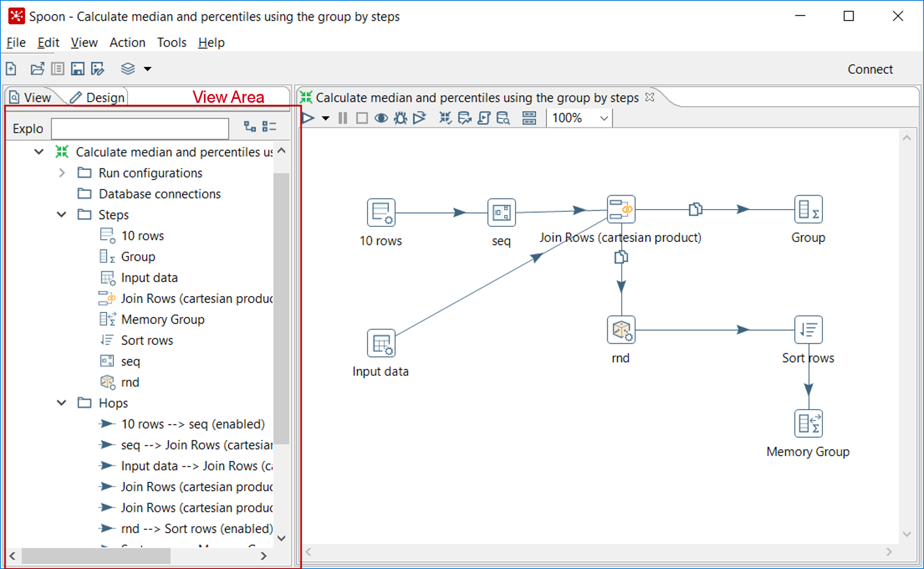Viewport: 924px width, 569px height.
Task: Collapse the Steps folder
Action: click(x=62, y=215)
